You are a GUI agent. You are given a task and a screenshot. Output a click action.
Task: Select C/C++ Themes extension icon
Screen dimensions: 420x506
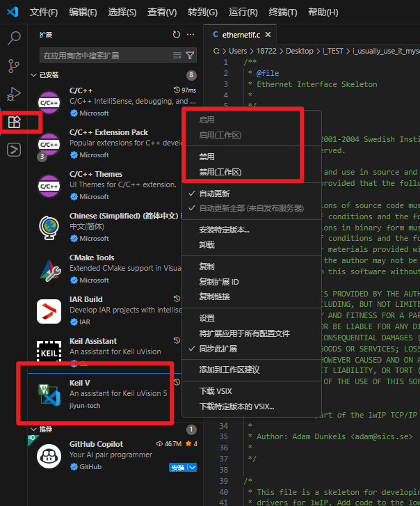49,187
